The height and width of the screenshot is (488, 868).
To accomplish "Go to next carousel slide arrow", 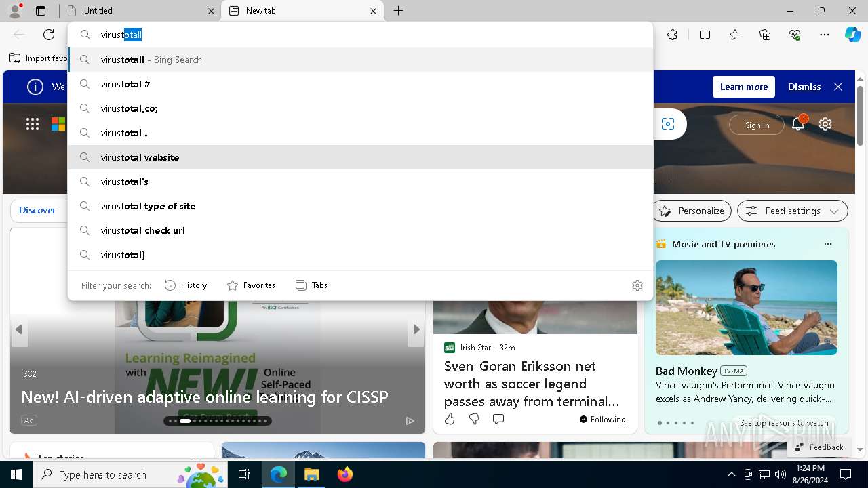I will (x=416, y=329).
